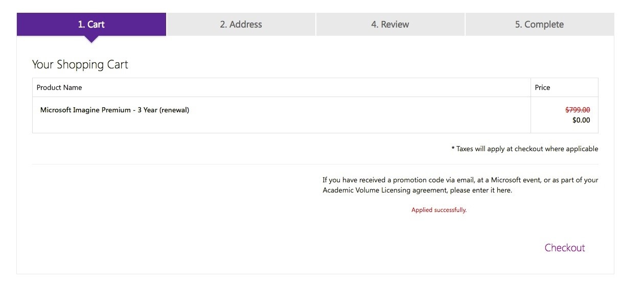644x308 pixels.
Task: Click the discounted $0.00 price
Action: [x=581, y=121]
